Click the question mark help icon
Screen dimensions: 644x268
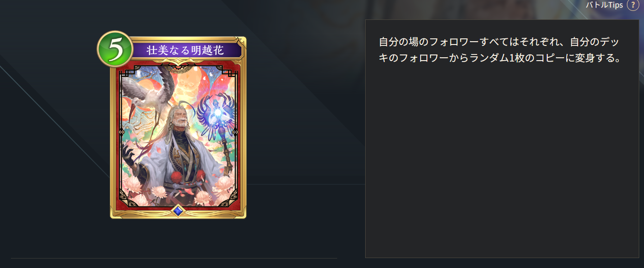pos(633,5)
